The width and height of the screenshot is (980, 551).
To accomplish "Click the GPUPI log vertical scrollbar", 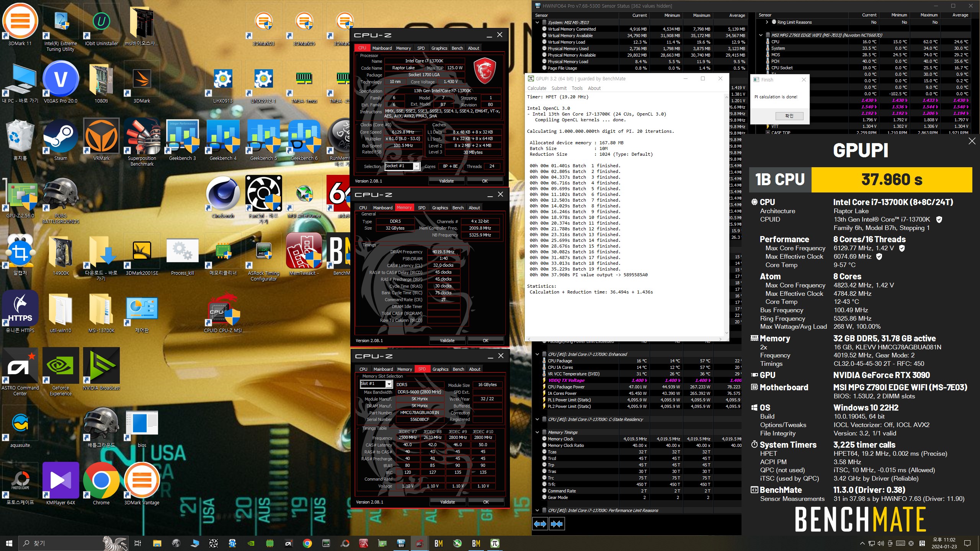I will tap(726, 215).
